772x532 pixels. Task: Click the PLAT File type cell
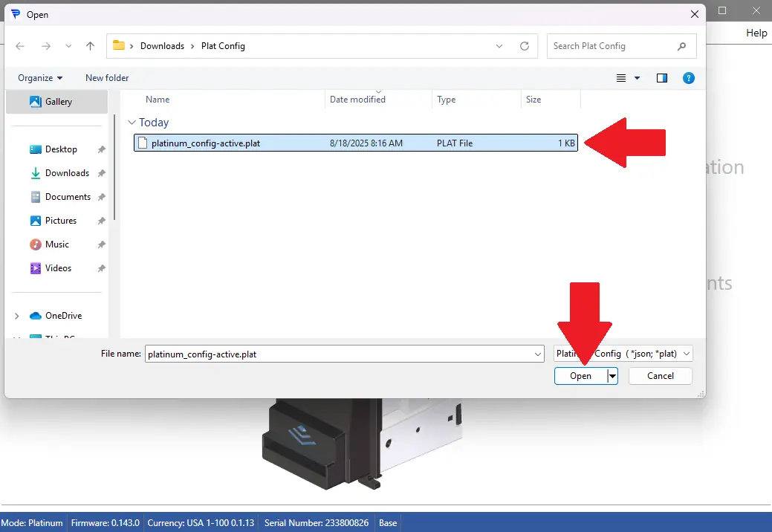pyautogui.click(x=455, y=143)
